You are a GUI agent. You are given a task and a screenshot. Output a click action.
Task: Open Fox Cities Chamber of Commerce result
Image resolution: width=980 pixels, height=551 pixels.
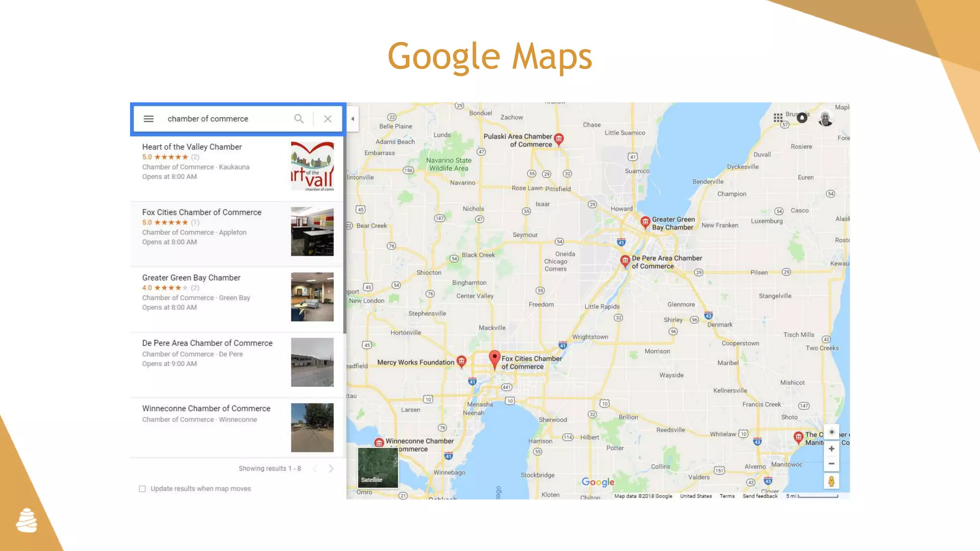(237, 234)
